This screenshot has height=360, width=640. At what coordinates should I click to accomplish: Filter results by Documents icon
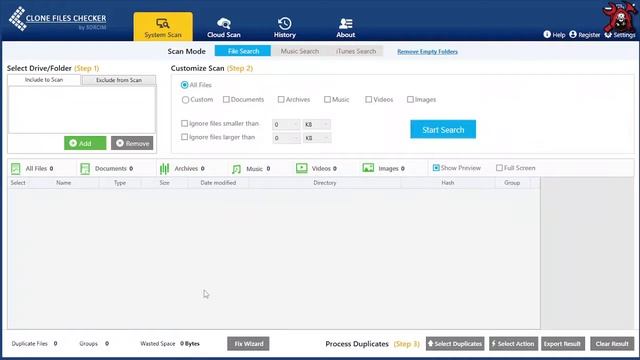pos(85,169)
